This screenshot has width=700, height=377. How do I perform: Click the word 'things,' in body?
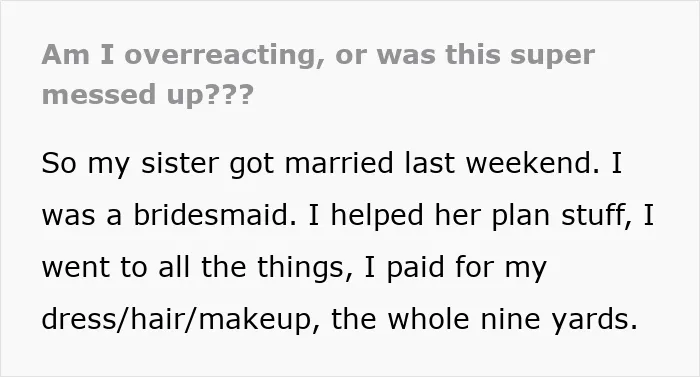[305, 268]
